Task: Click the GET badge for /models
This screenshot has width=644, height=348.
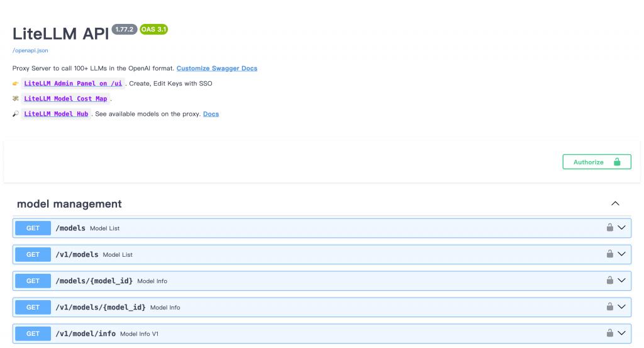Action: point(33,228)
